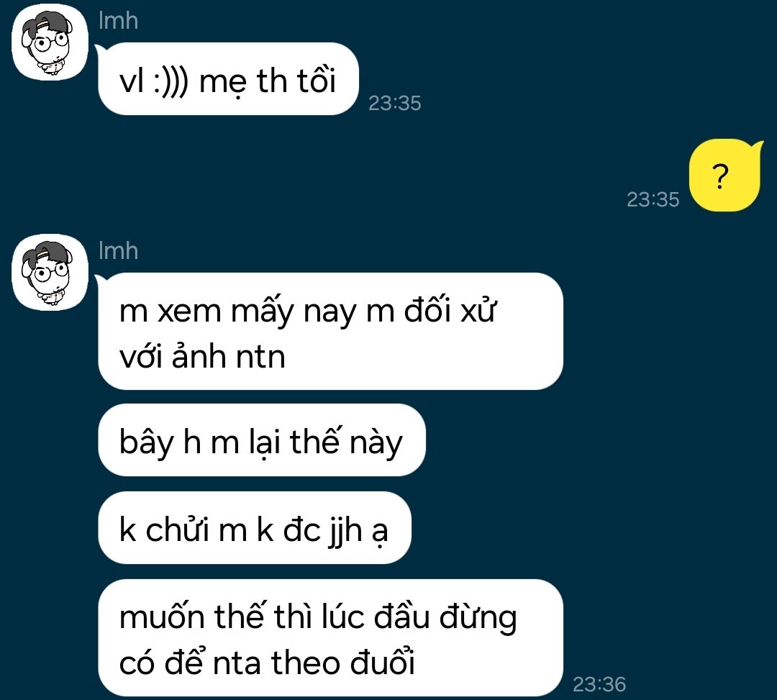777x700 pixels.
Task: Click the word 'bây' in the third message
Action: [x=146, y=443]
